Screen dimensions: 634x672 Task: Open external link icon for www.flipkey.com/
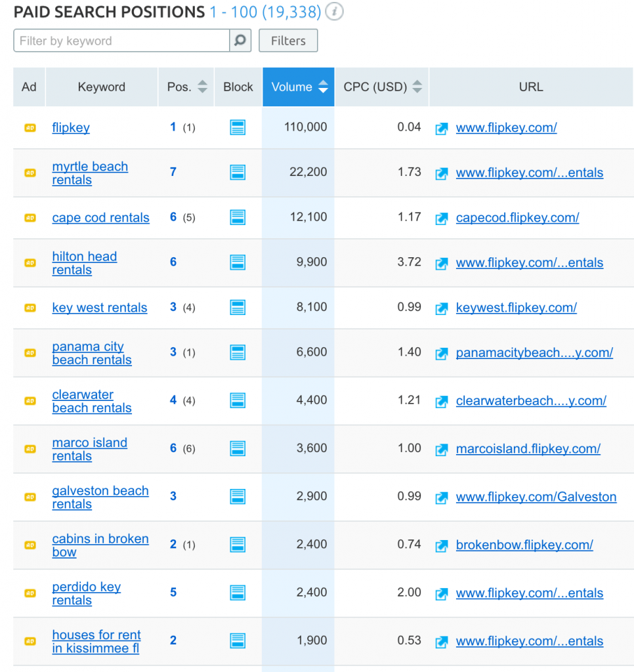(x=442, y=129)
